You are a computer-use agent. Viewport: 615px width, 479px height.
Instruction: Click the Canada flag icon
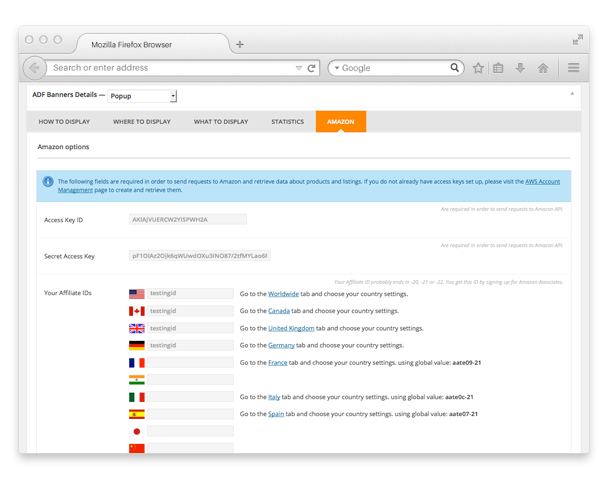pyautogui.click(x=137, y=311)
